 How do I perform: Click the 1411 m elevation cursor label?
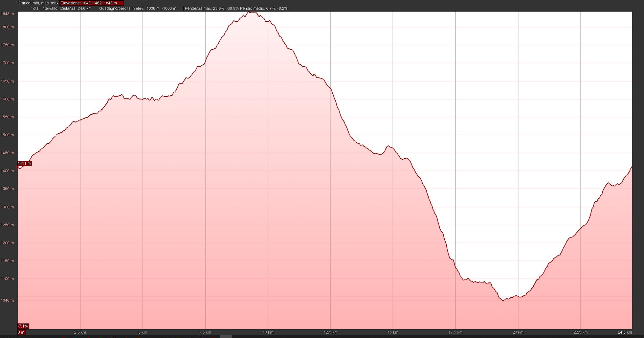click(24, 163)
